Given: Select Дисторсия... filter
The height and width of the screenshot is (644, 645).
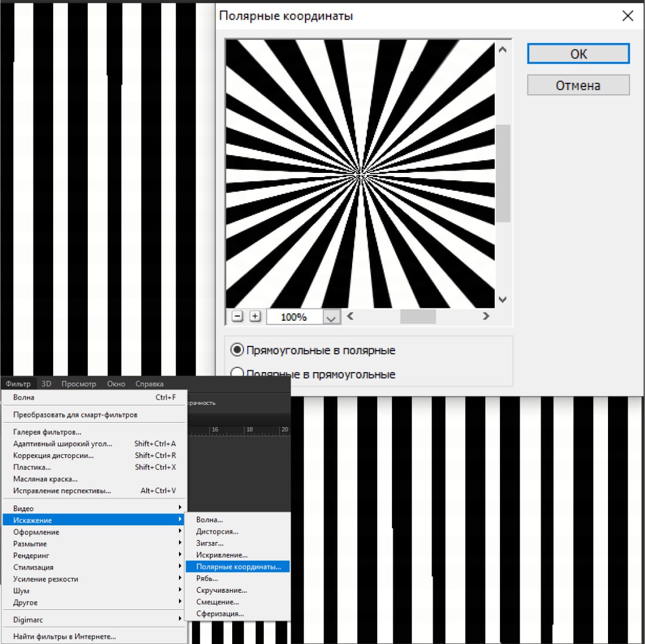Looking at the screenshot, I should coord(237,531).
